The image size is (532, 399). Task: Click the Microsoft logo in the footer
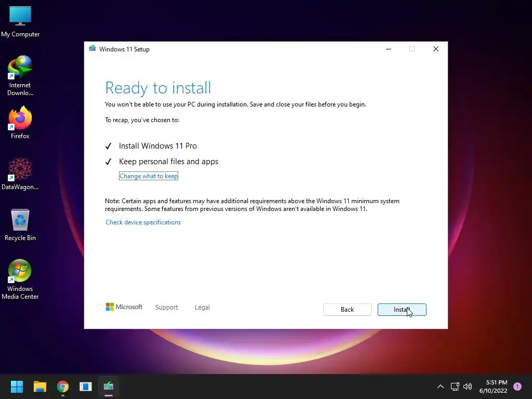[x=124, y=307]
